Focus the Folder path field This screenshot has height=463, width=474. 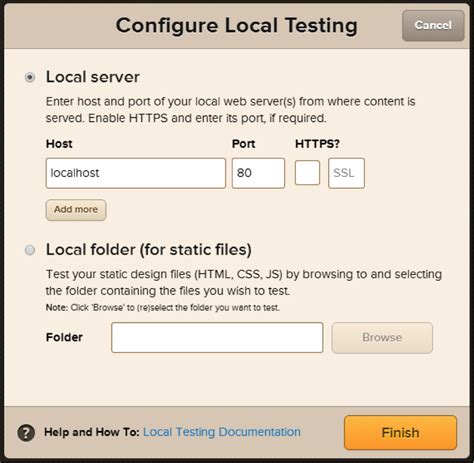click(217, 337)
